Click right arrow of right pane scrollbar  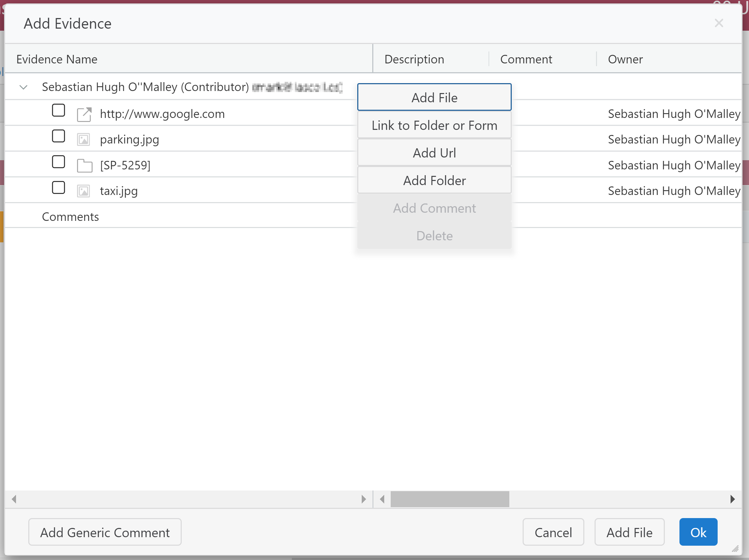coord(732,499)
